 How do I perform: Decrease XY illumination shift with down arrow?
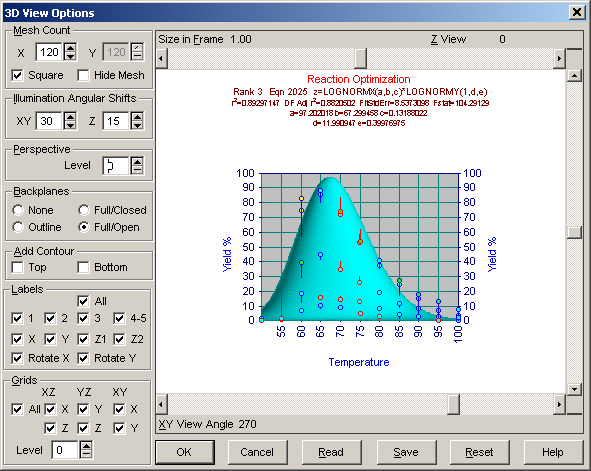point(70,125)
